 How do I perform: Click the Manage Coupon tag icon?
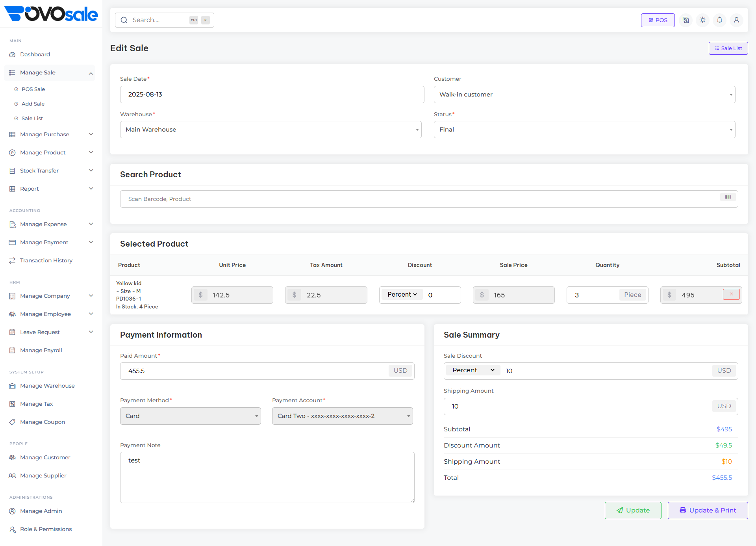coord(12,422)
